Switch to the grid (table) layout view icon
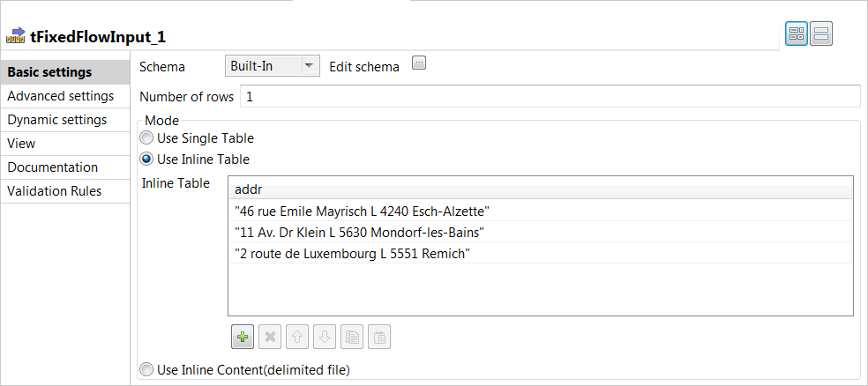 tap(797, 34)
